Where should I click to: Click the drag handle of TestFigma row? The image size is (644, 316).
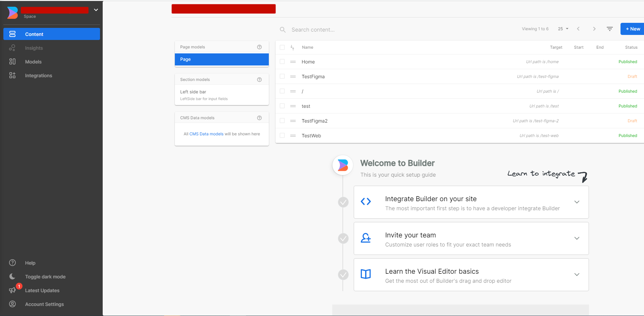293,77
